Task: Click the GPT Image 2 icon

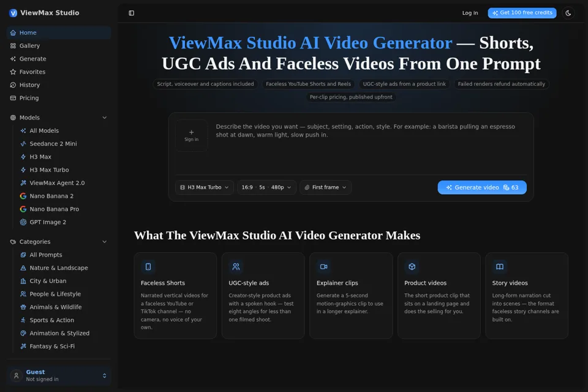Action: [23, 222]
